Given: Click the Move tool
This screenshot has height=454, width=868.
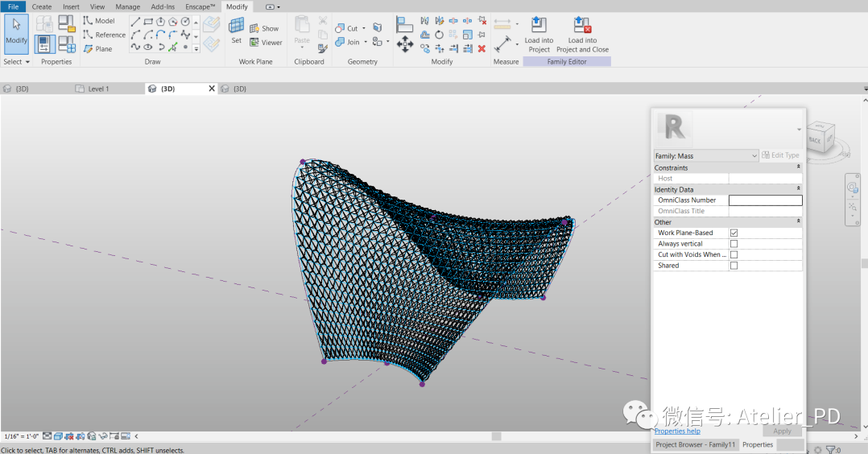Looking at the screenshot, I should (405, 45).
